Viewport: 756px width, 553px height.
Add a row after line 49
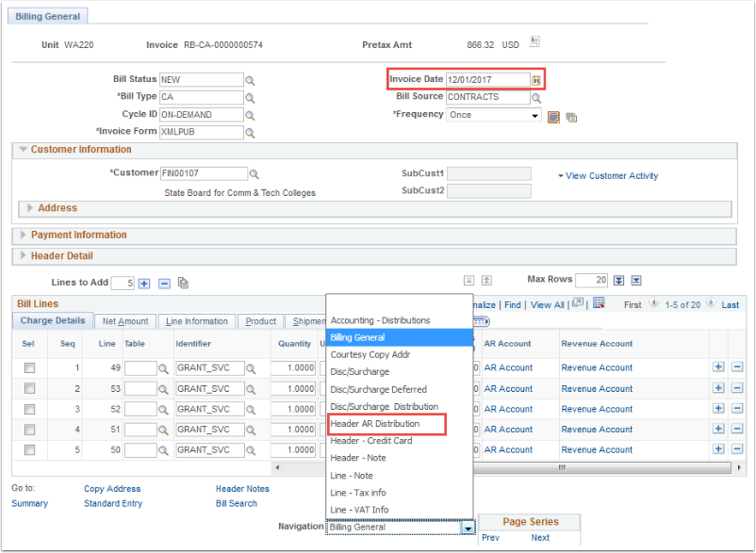(x=718, y=367)
